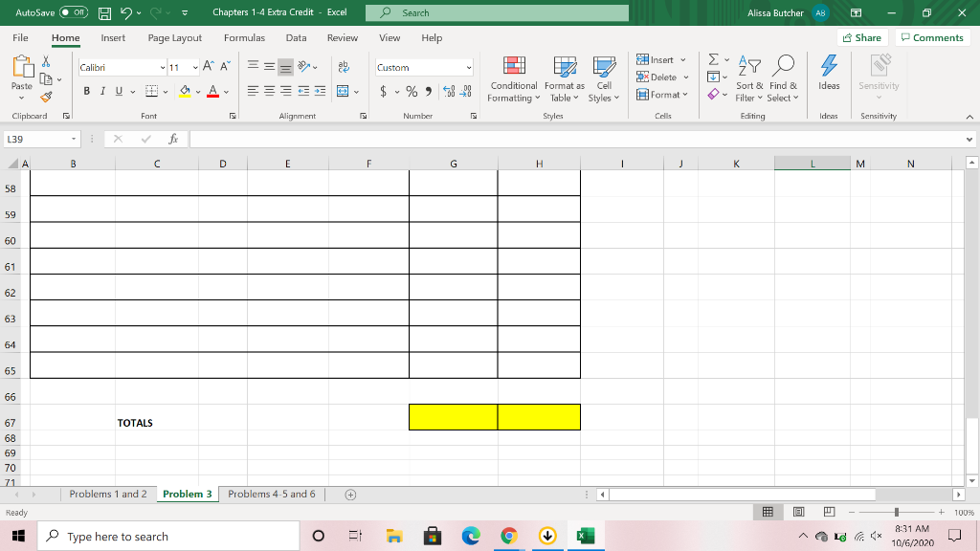Apply Percent Style formatting

pyautogui.click(x=412, y=91)
